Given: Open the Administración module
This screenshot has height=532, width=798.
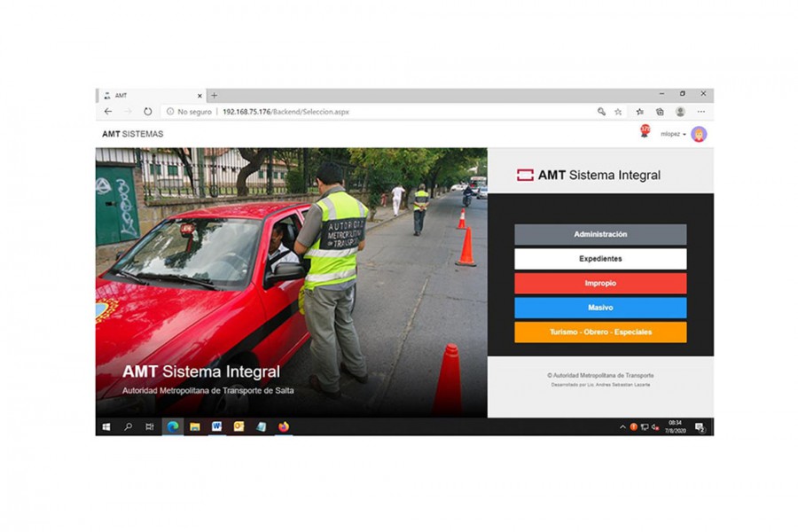Looking at the screenshot, I should point(600,234).
